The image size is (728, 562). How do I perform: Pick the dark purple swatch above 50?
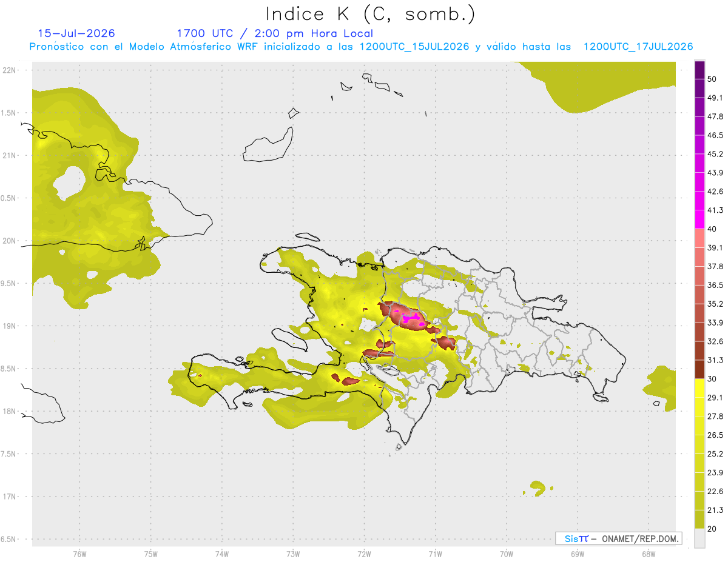pyautogui.click(x=700, y=70)
